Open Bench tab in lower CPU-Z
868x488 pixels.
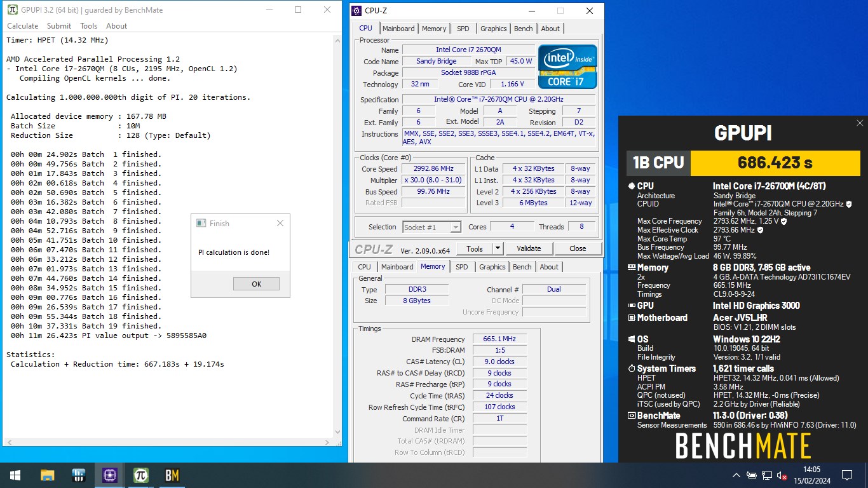(522, 267)
